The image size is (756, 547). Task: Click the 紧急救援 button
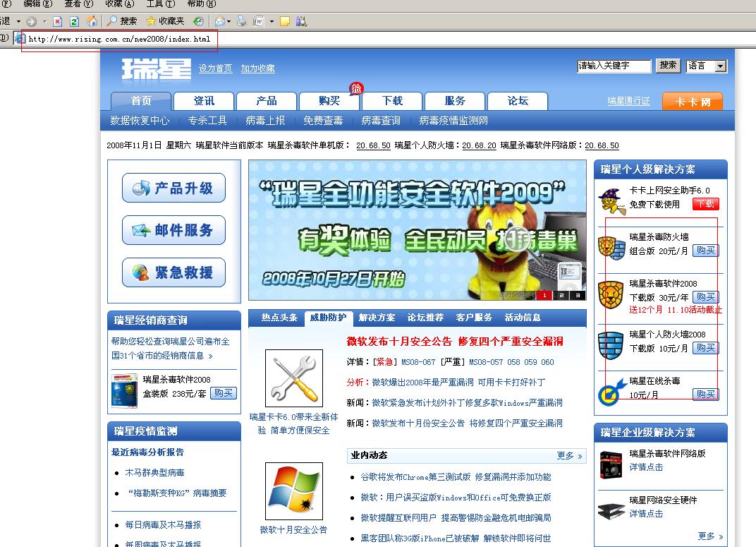173,272
